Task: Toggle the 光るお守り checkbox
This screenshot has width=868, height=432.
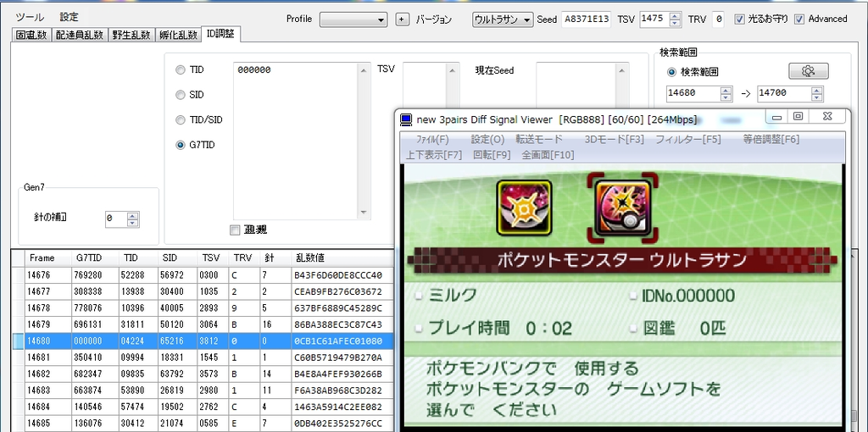Action: (x=739, y=19)
